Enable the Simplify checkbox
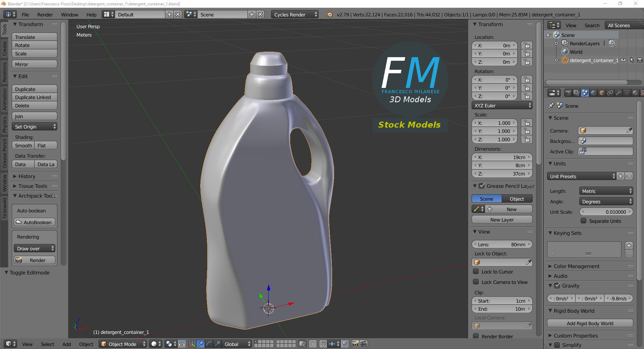 tap(557, 345)
